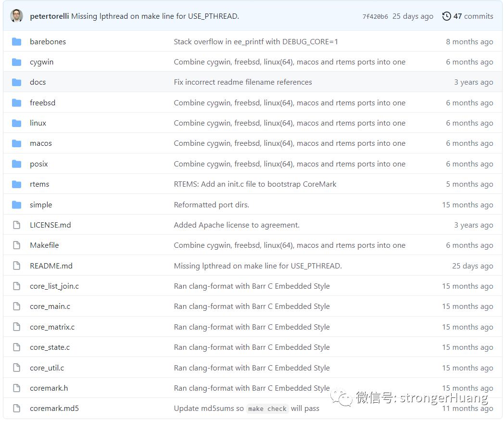Open the rtems folder

39,184
